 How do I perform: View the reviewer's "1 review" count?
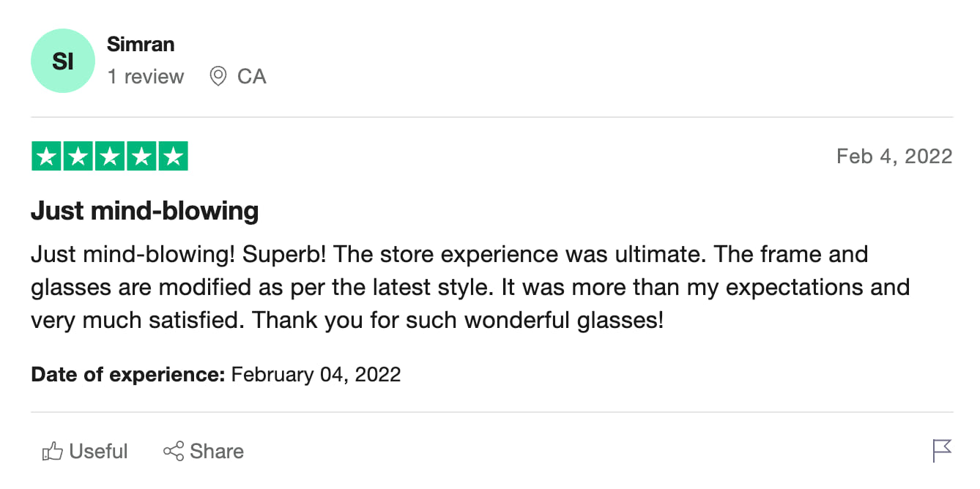tap(146, 76)
